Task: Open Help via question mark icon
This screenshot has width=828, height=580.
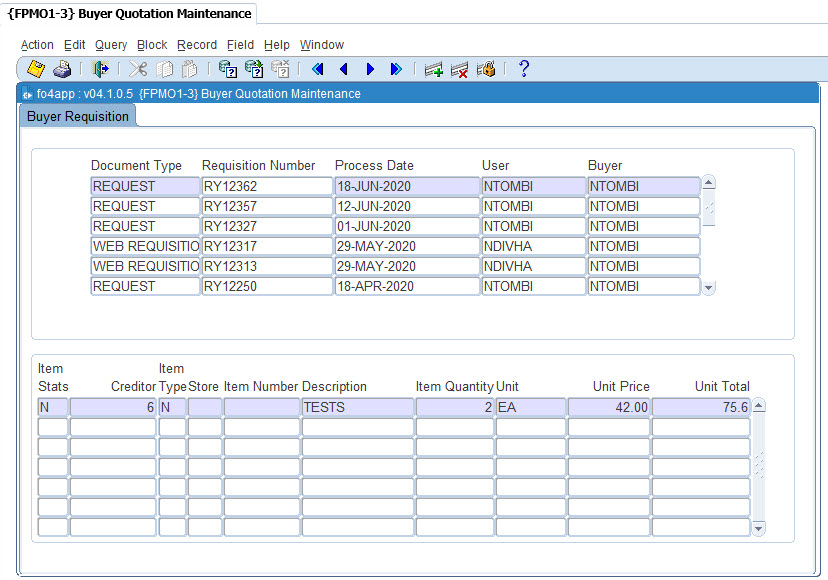Action: [x=523, y=69]
